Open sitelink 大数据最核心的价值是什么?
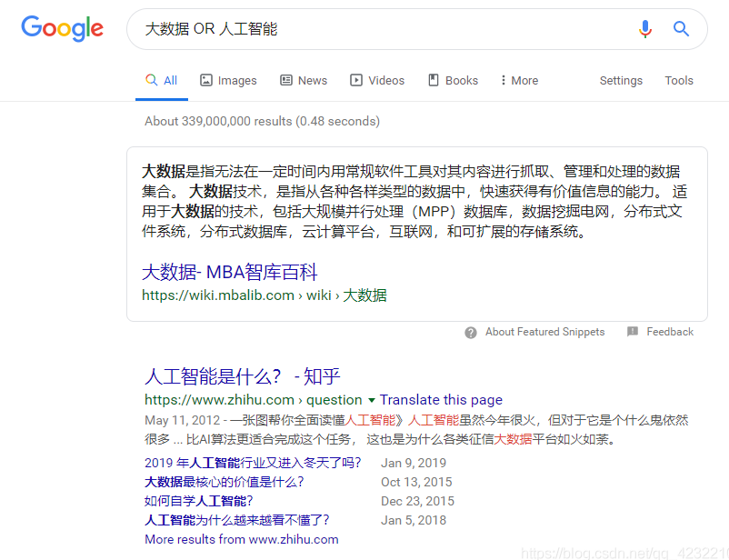The image size is (729, 560). point(225,482)
